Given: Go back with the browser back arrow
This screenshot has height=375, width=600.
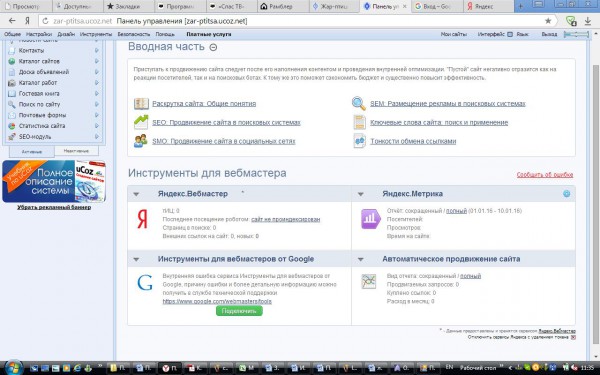Looking at the screenshot, I should tap(12, 21).
